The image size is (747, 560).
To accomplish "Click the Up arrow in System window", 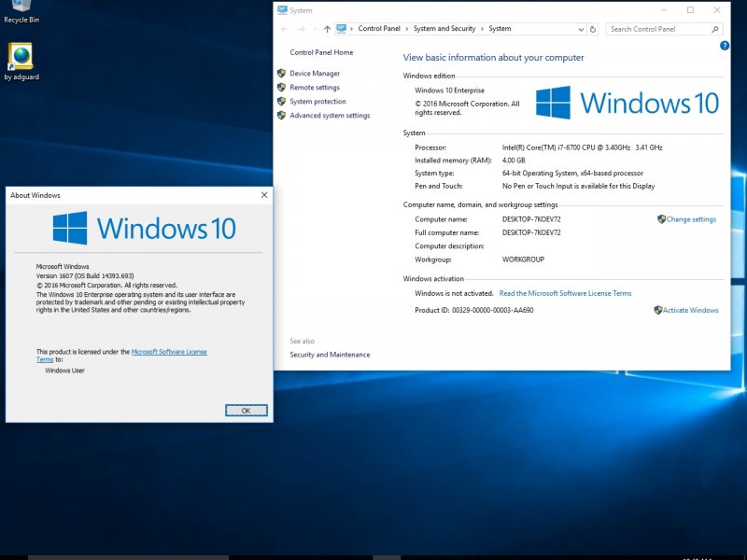I will click(327, 29).
